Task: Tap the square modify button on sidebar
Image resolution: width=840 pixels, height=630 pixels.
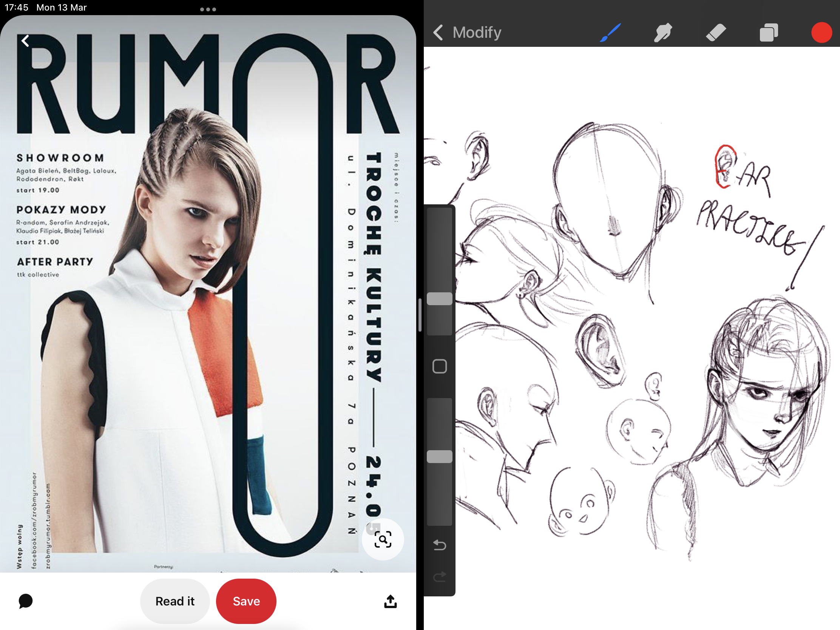Action: pyautogui.click(x=439, y=366)
